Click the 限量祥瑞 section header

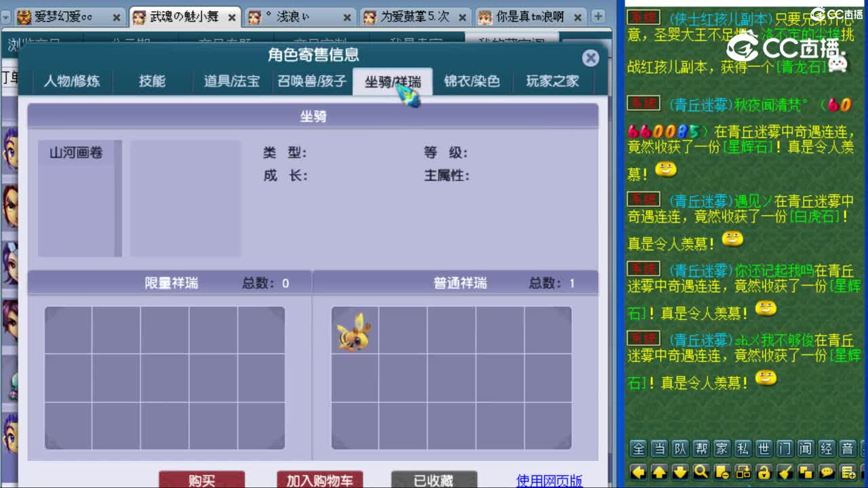pyautogui.click(x=172, y=283)
